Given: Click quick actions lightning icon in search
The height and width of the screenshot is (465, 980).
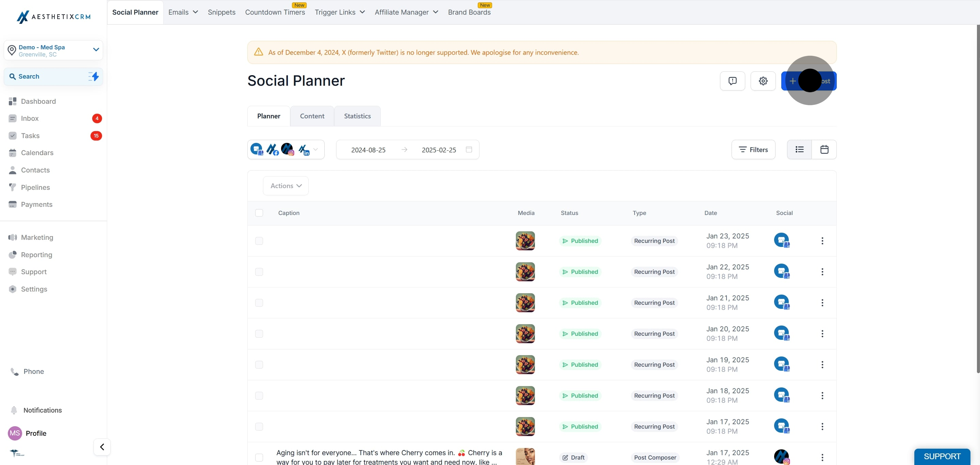Looking at the screenshot, I should point(94,77).
